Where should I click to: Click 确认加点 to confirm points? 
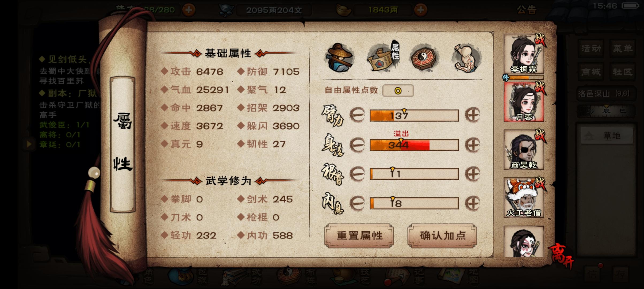[442, 236]
